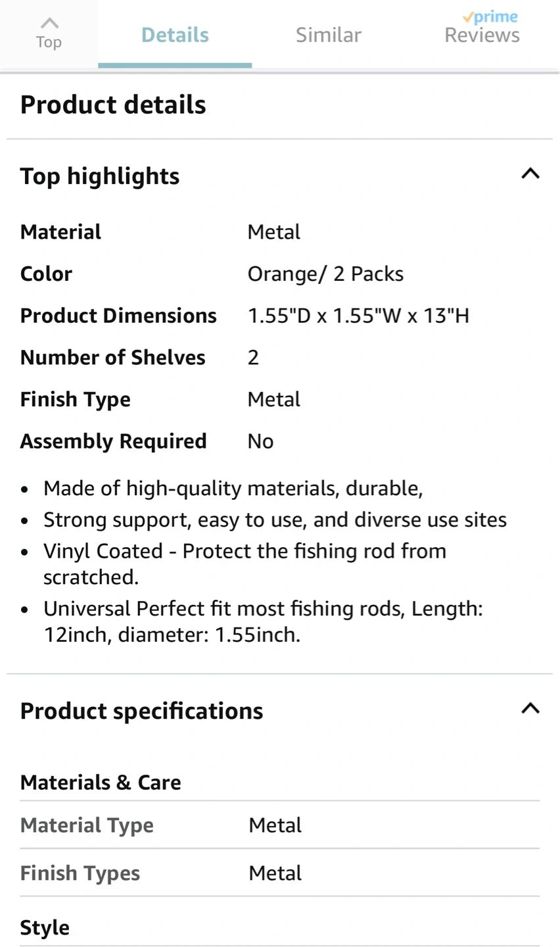Tap the Top up-arrow icon
The image size is (560, 947).
tap(49, 24)
